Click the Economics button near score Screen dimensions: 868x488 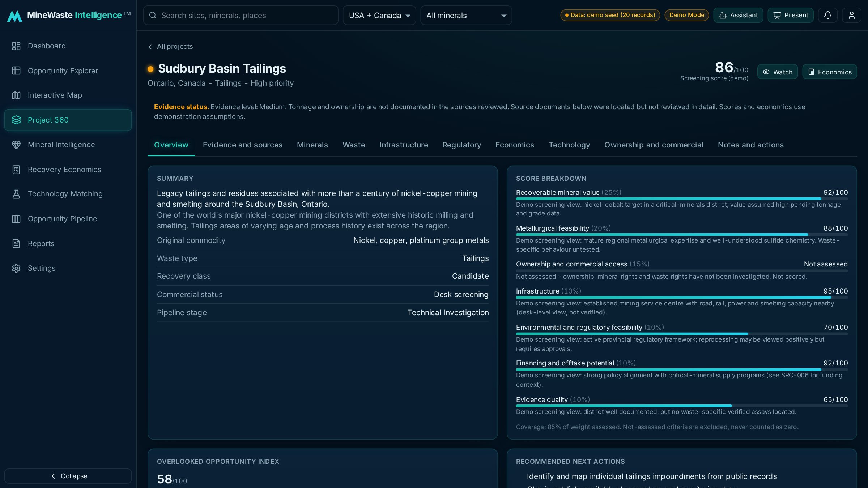pyautogui.click(x=830, y=72)
